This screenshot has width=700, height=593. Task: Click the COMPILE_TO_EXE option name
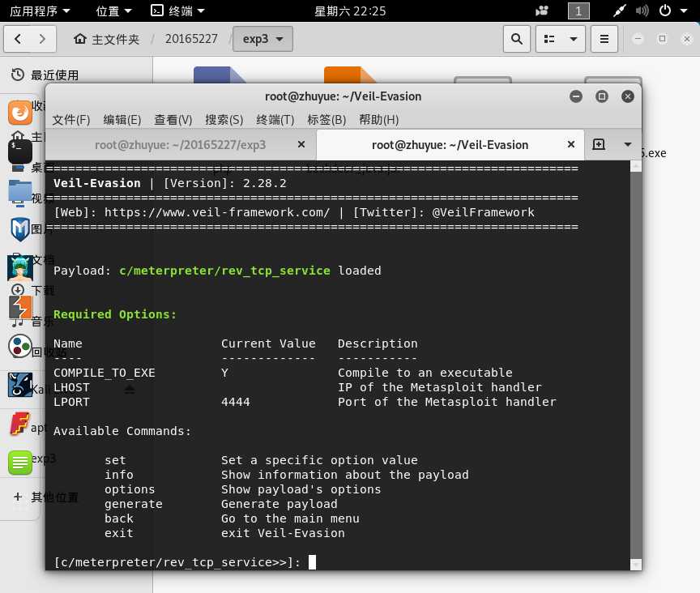(105, 373)
